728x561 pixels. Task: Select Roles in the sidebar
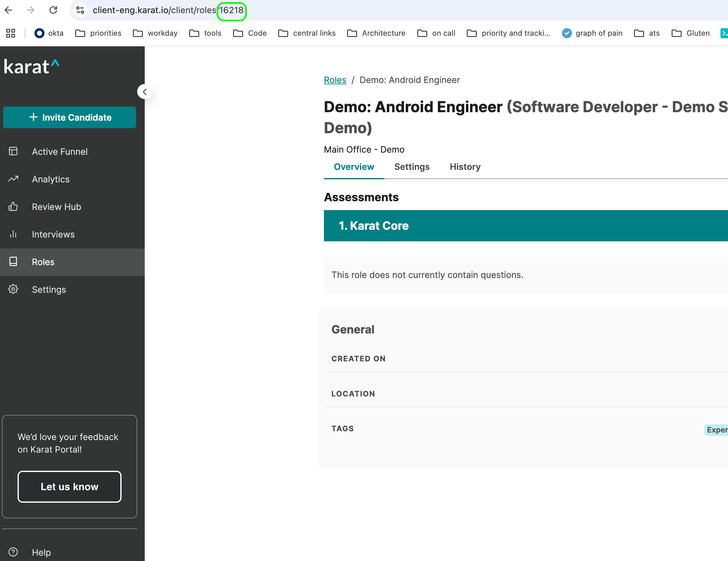(72, 262)
